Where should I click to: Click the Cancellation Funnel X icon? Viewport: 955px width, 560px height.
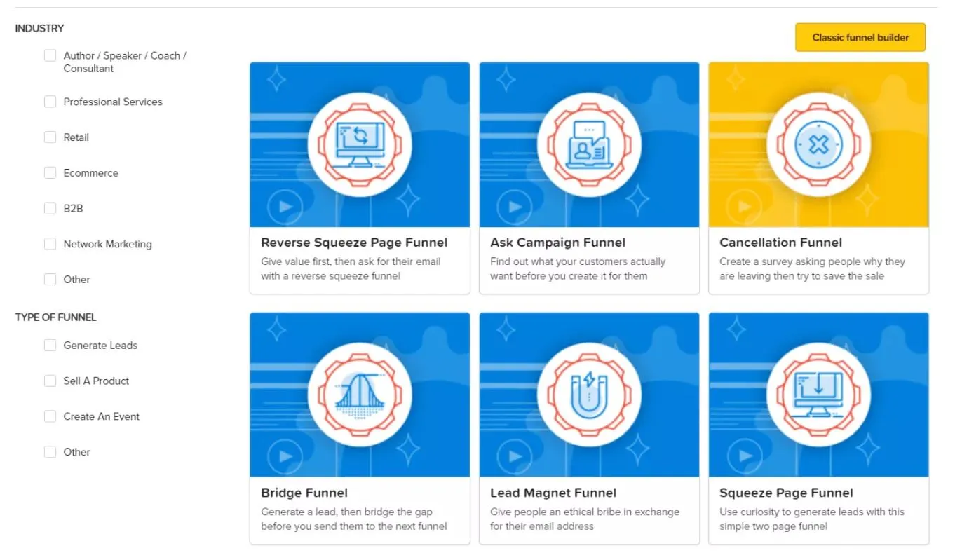pos(818,145)
